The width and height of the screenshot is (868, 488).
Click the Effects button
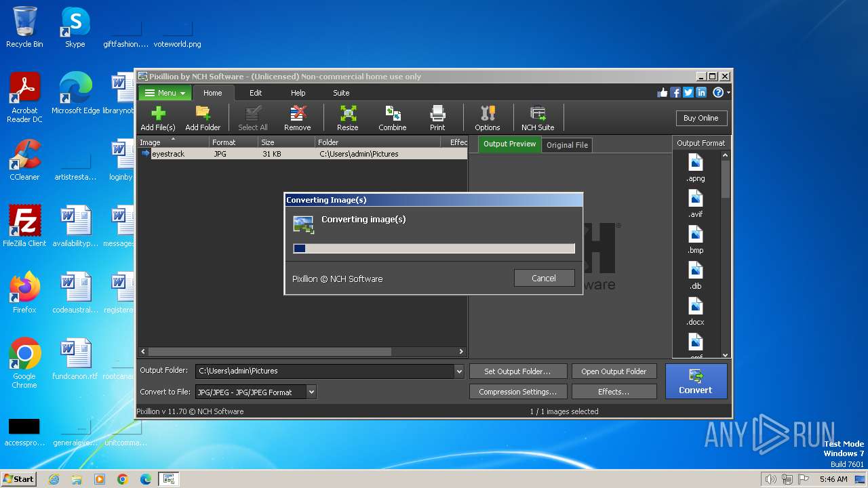(614, 392)
